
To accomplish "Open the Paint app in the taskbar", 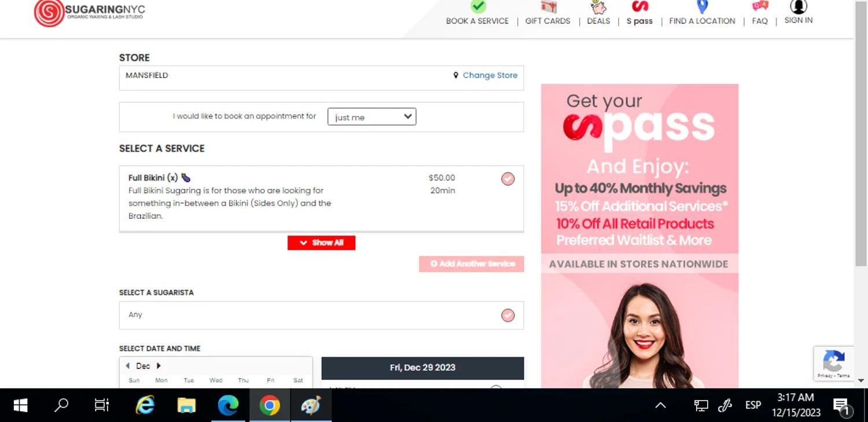I will (x=311, y=405).
